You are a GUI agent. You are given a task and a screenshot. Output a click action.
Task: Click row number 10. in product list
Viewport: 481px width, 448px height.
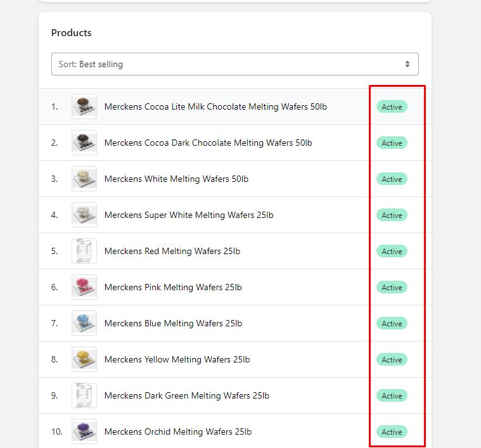(57, 432)
